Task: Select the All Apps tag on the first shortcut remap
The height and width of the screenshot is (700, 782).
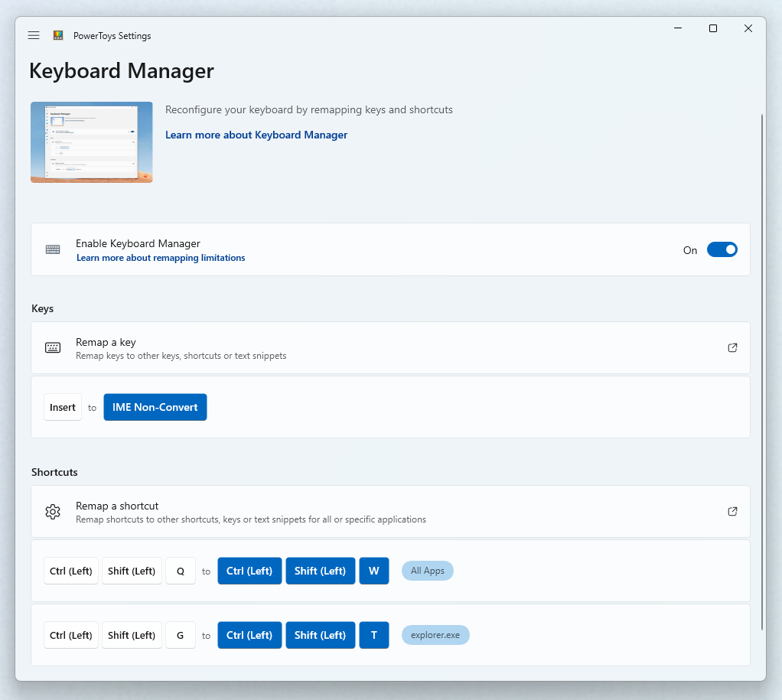Action: tap(427, 571)
